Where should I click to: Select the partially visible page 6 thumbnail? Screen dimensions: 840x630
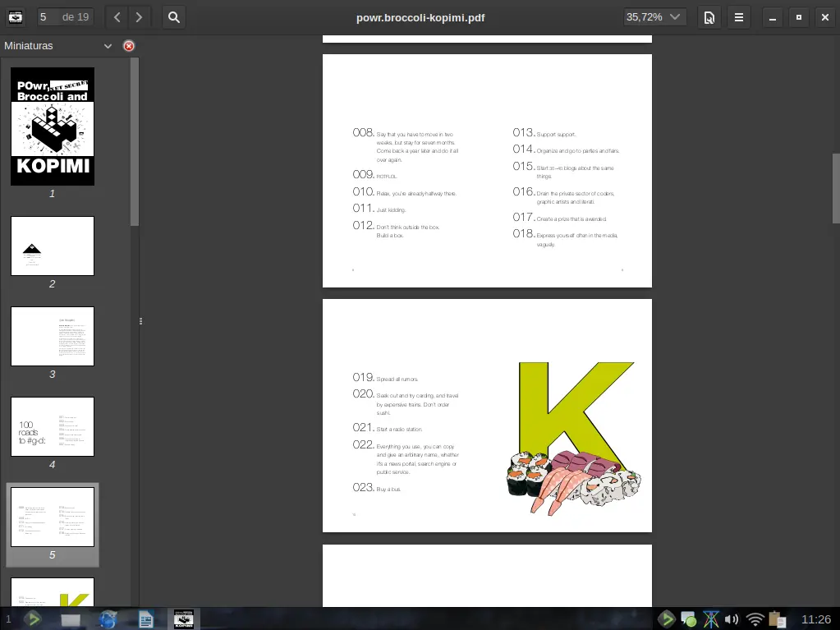pyautogui.click(x=53, y=592)
